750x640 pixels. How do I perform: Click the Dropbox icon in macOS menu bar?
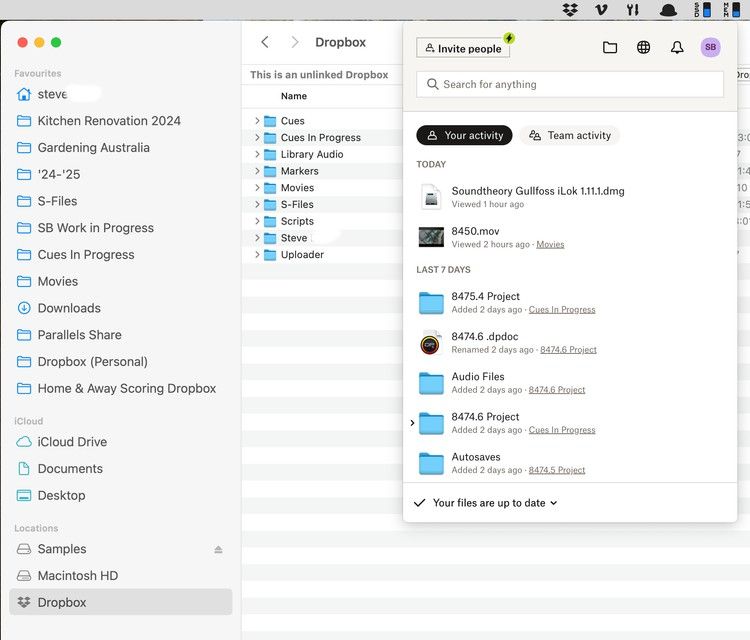[x=570, y=10]
